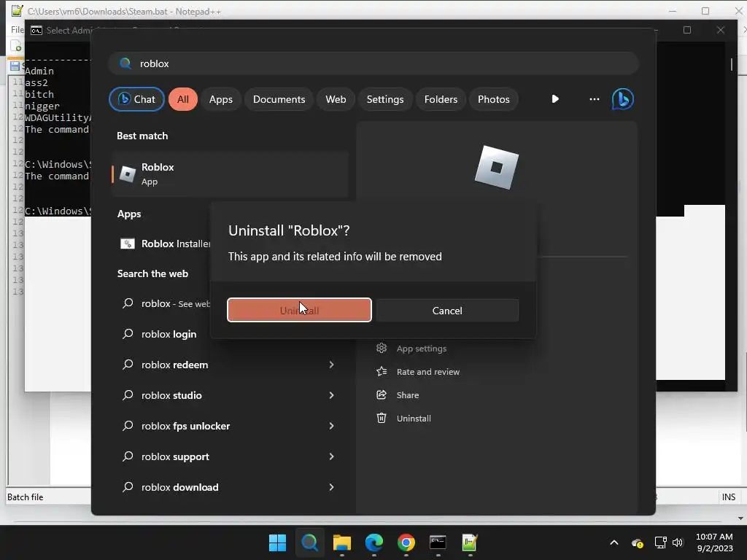Open Bing chat icon at top right

click(623, 99)
